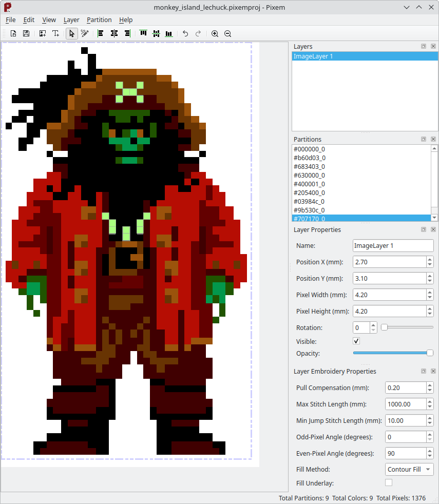The height and width of the screenshot is (504, 439).
Task: Click the new project icon in the toolbar
Action: point(13,33)
